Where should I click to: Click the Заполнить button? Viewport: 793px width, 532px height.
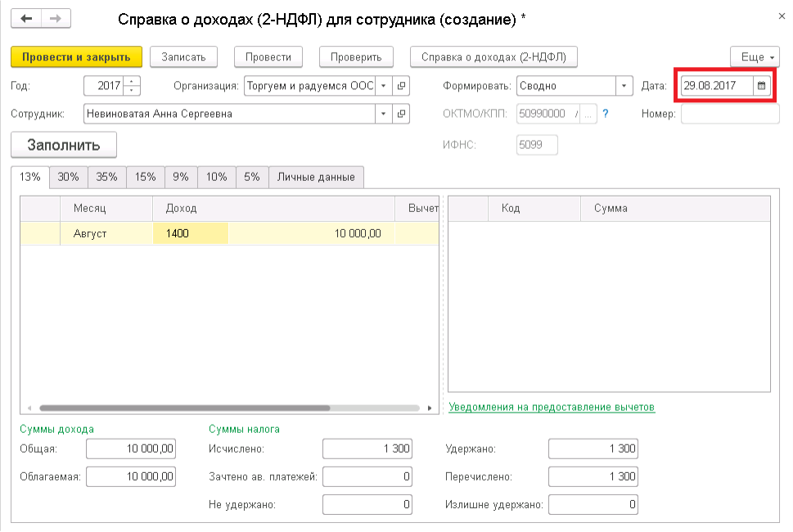[x=64, y=145]
